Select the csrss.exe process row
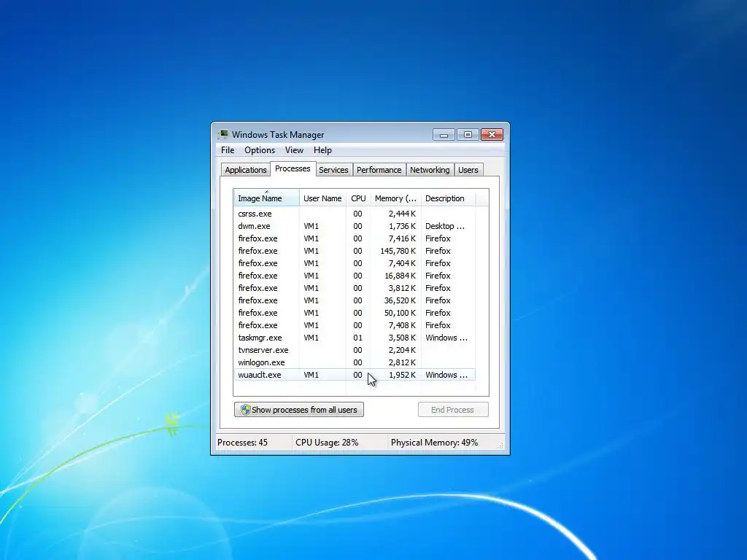Screen dimensions: 747x560 click(355, 214)
